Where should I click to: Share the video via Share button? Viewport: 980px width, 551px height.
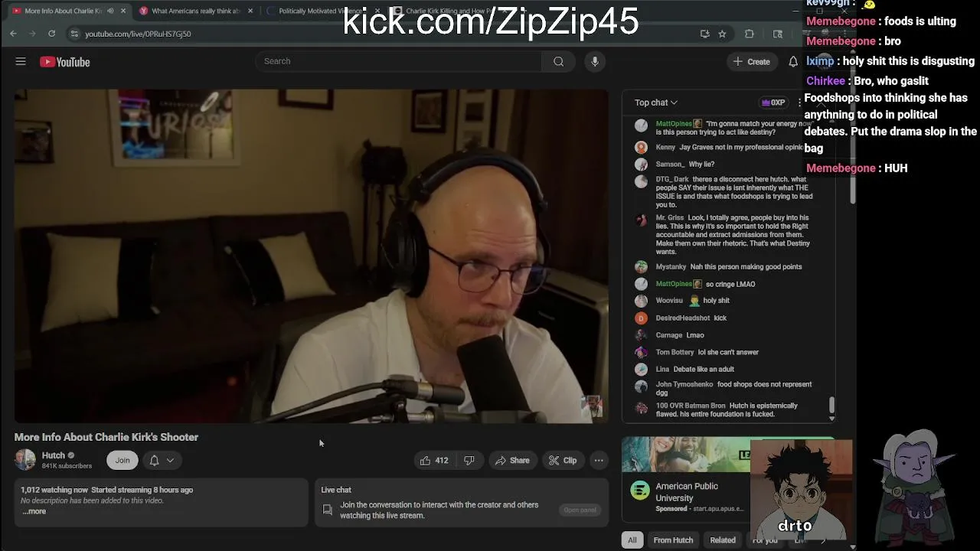coord(512,460)
